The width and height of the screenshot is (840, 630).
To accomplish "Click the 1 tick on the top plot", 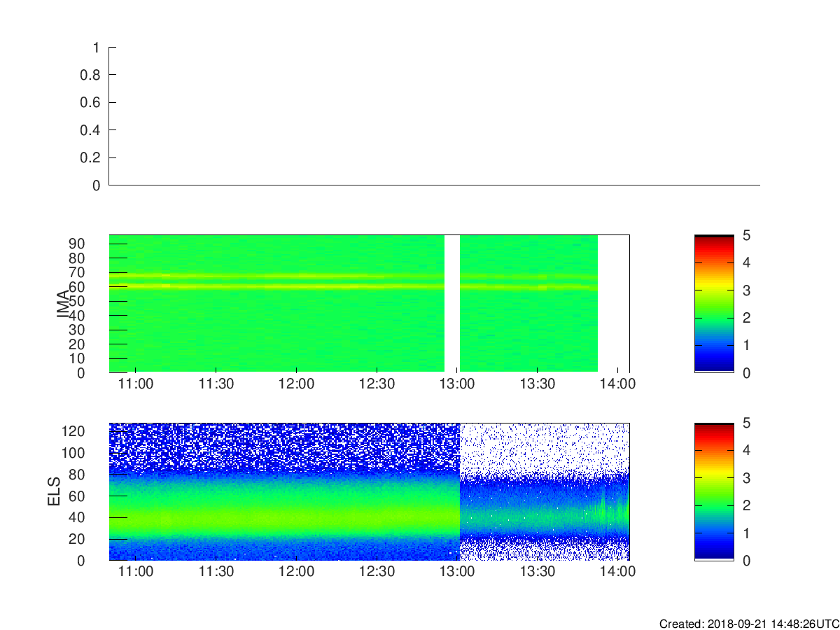I will point(96,48).
